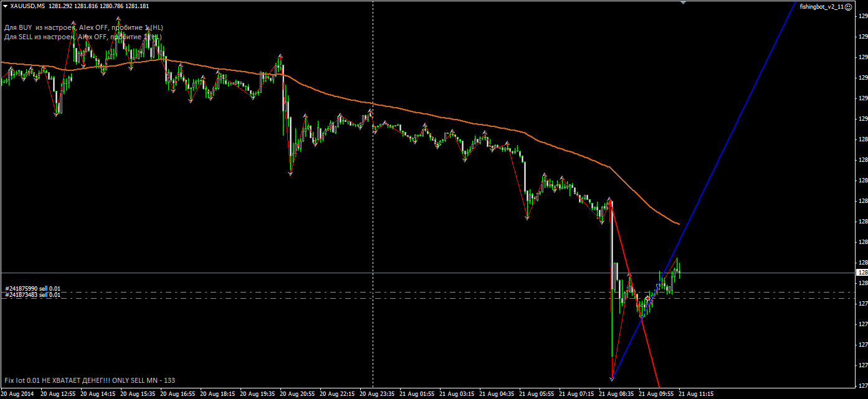Click the fishingbot_v2_11 expert advisor smiley icon
This screenshot has width=868, height=399.
point(849,6)
